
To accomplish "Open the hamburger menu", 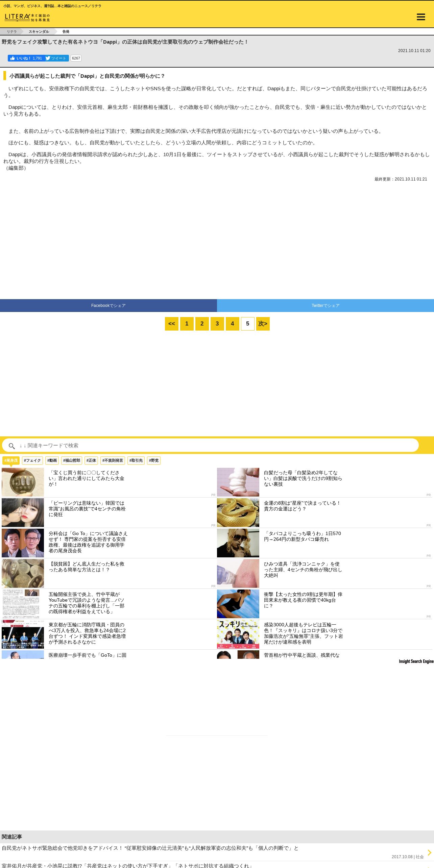I will click(x=421, y=17).
